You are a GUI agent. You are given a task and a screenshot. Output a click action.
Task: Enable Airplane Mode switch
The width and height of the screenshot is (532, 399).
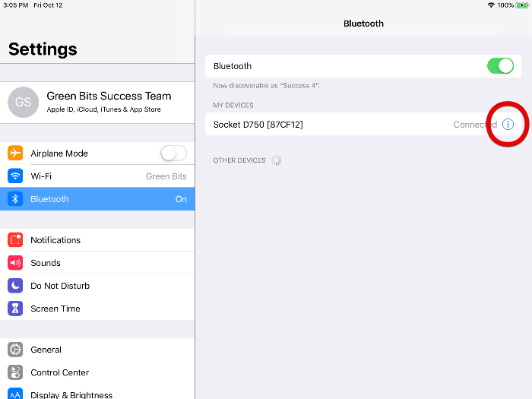tap(173, 153)
